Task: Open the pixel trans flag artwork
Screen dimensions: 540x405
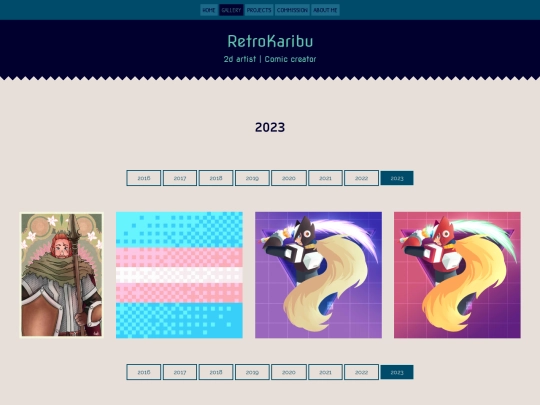Action: click(179, 275)
